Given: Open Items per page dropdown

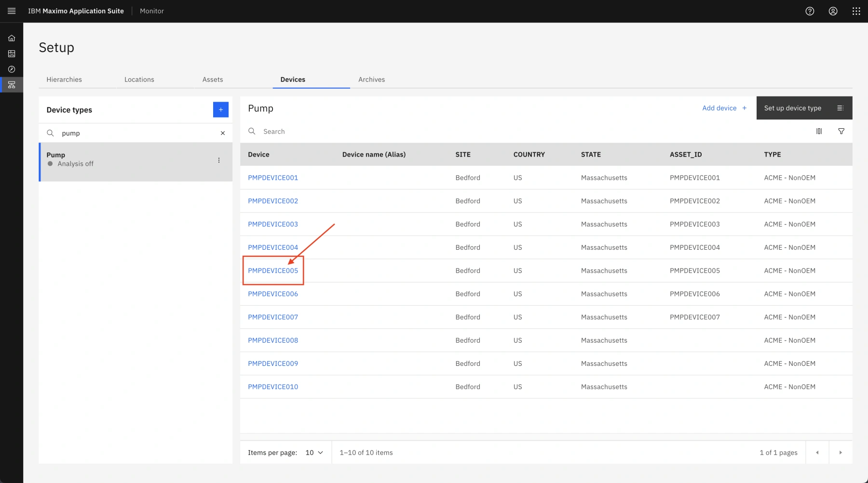Looking at the screenshot, I should [314, 453].
